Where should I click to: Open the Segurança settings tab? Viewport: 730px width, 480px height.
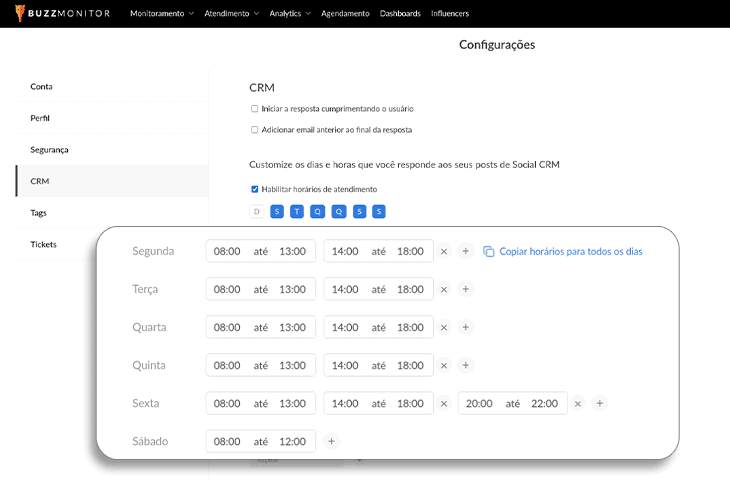click(x=49, y=149)
